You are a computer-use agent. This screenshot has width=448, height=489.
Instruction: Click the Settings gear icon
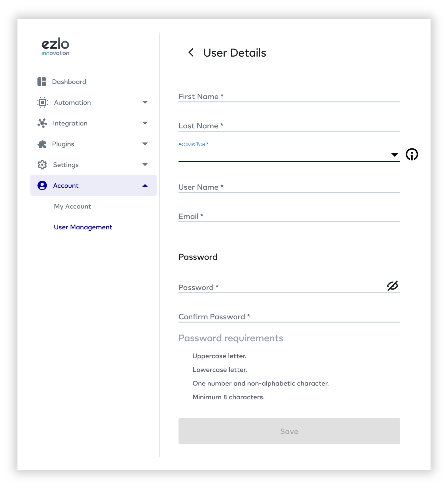click(x=42, y=165)
